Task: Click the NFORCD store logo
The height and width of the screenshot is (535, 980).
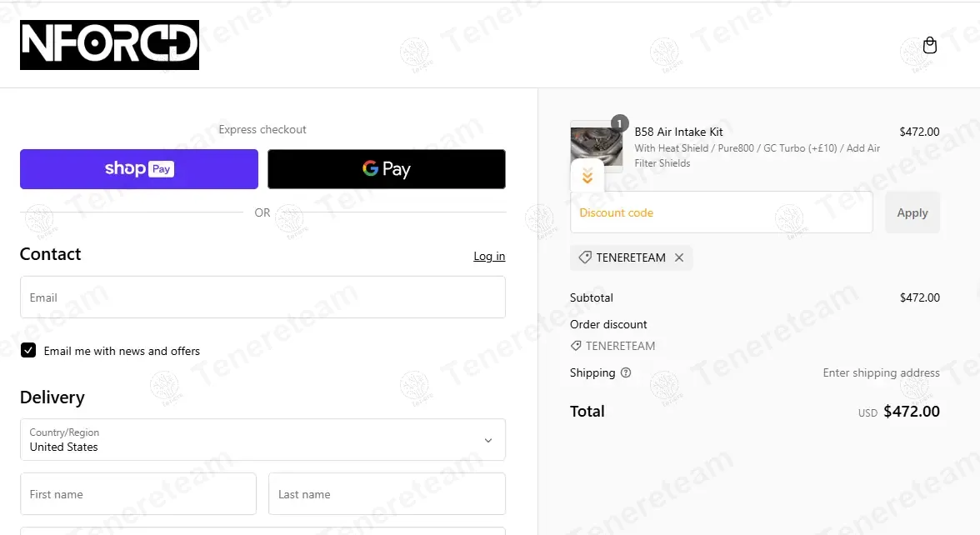Action: (x=109, y=45)
